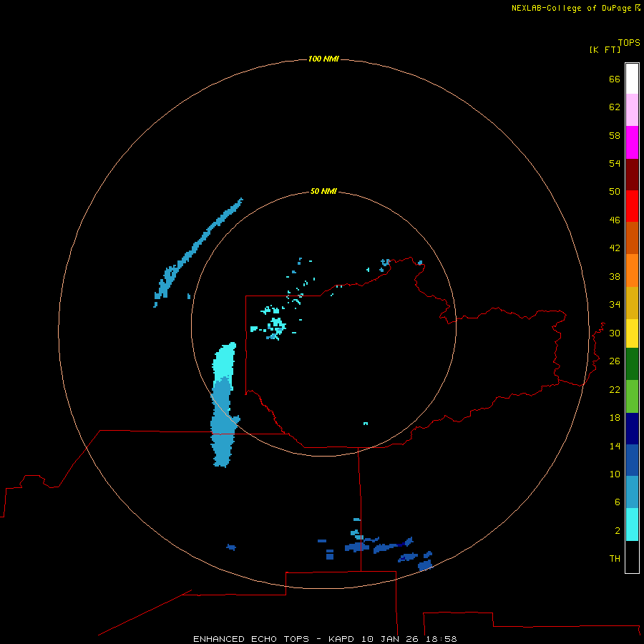Click the 42 legend value
This screenshot has width=644, height=644.
pos(615,248)
